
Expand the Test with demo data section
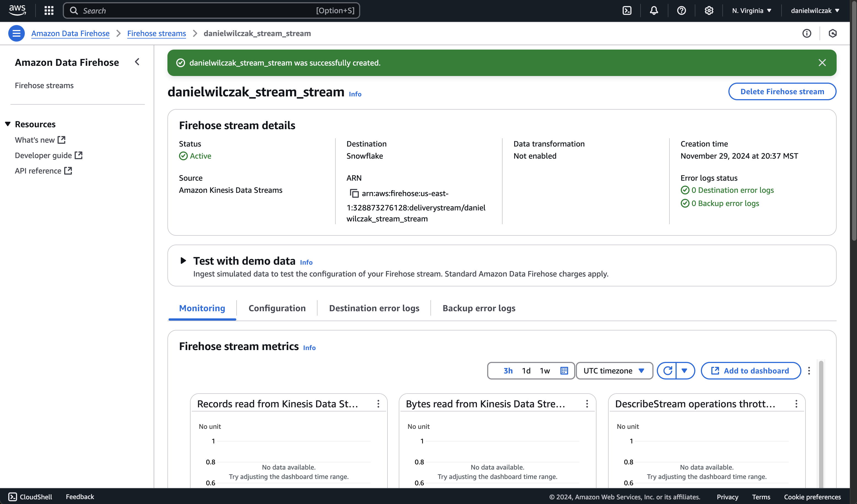(183, 261)
